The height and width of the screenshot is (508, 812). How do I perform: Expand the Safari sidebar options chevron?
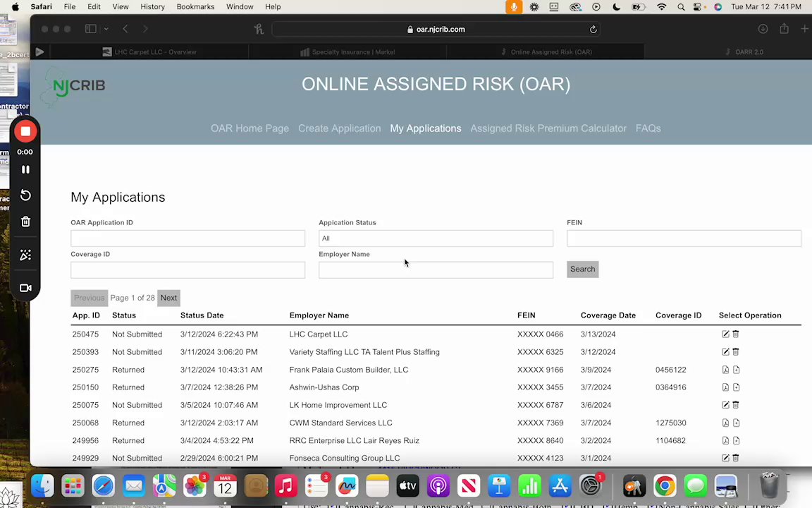tap(106, 29)
